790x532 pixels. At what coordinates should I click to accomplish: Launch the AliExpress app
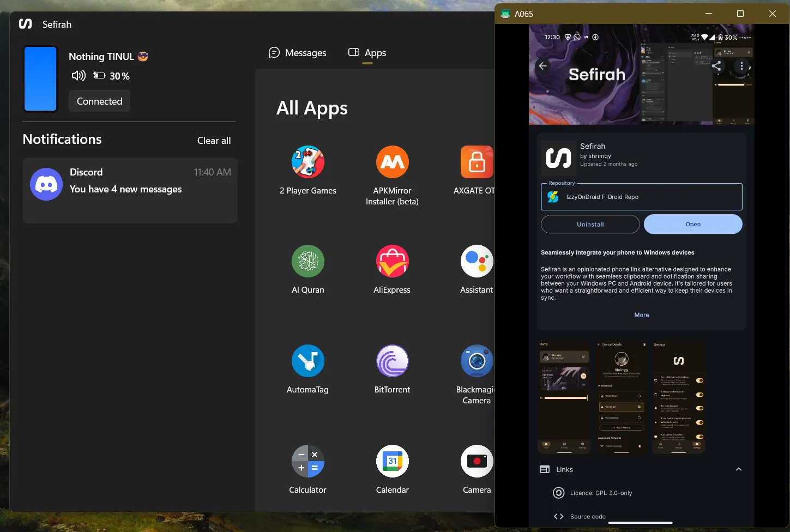click(x=392, y=262)
